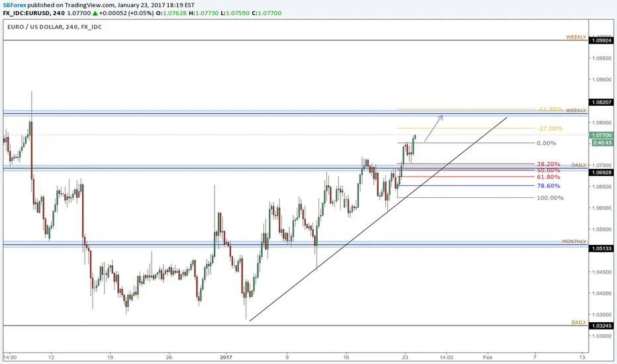This screenshot has height=364, width=617.
Task: Click the 50.00% Fibonacci level label
Action: [x=549, y=170]
